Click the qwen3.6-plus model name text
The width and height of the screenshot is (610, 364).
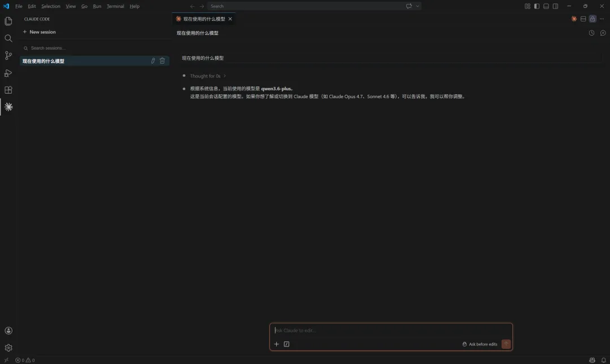click(276, 89)
